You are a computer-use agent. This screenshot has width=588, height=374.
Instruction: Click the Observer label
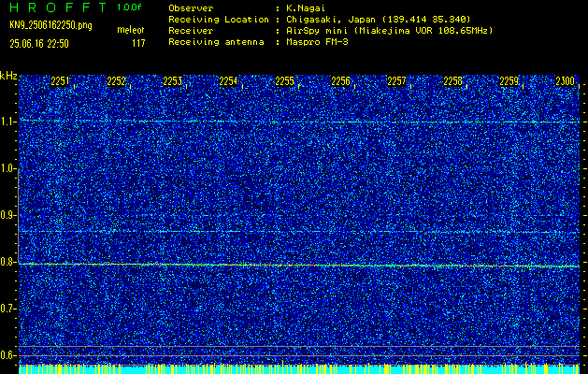click(191, 8)
